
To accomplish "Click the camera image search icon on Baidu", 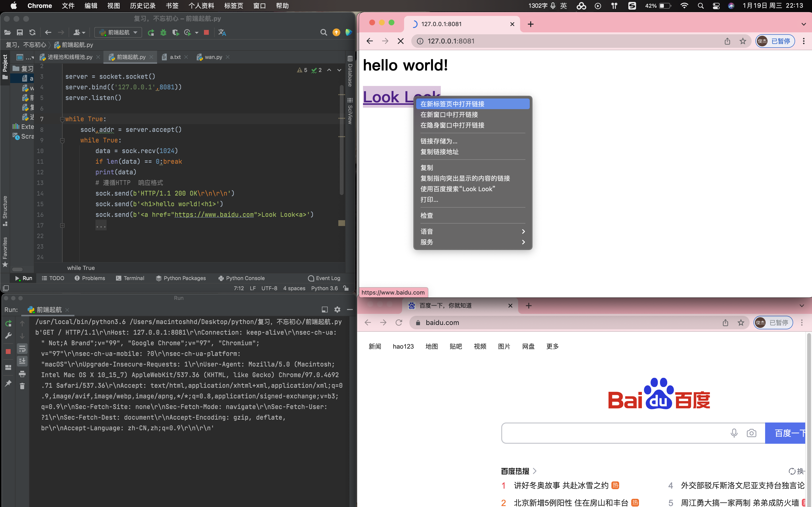I will point(751,433).
